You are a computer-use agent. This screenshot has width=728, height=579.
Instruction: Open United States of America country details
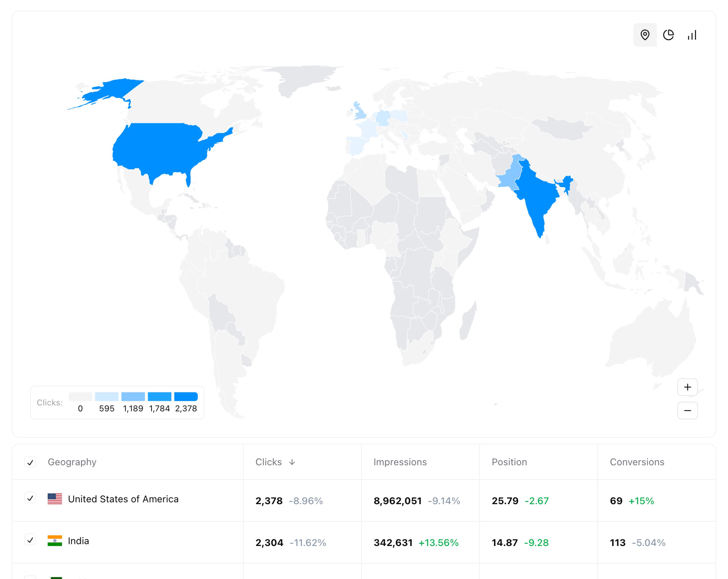coord(124,499)
